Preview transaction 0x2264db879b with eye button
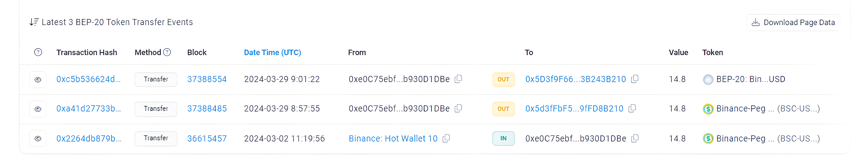 [38, 138]
